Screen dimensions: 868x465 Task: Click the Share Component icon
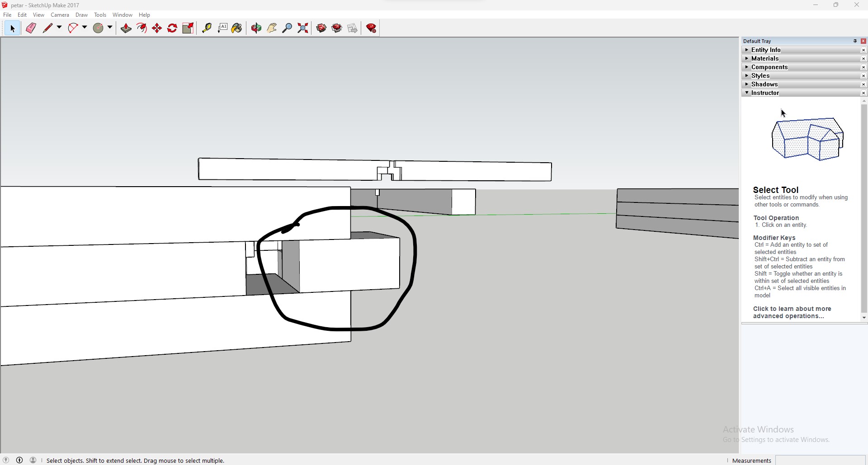click(x=353, y=28)
